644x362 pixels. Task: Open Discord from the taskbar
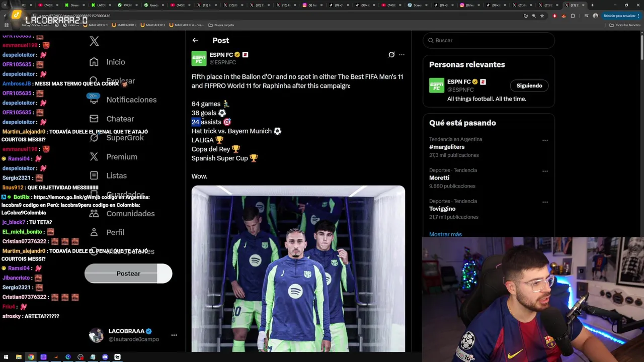click(105, 357)
